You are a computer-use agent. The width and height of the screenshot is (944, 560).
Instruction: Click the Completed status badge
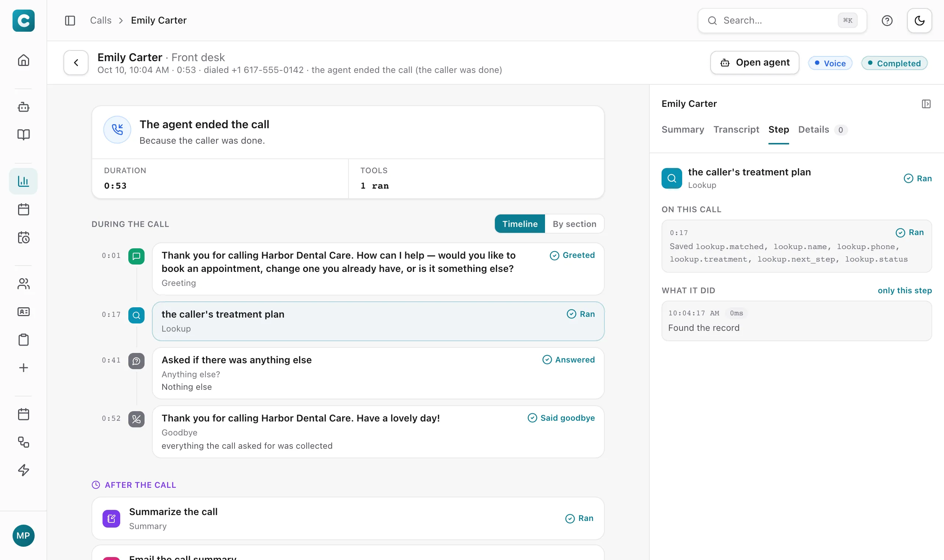click(894, 63)
